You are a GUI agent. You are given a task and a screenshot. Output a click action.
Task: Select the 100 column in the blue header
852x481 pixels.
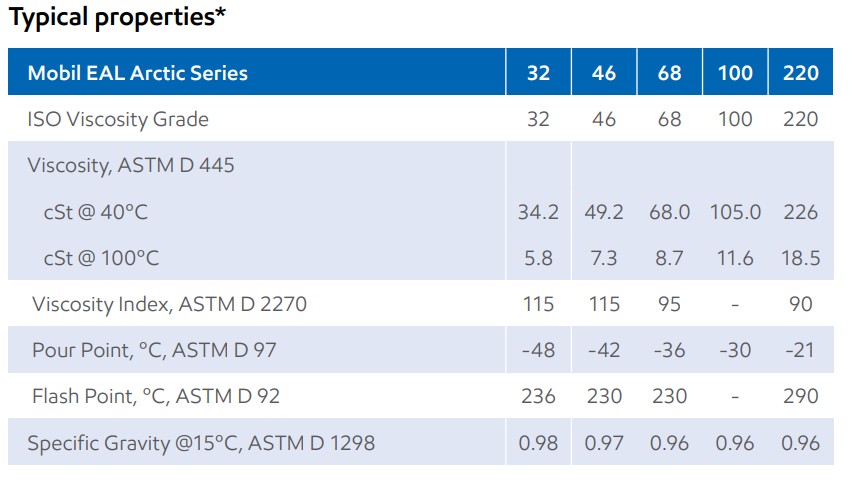pyautogui.click(x=735, y=72)
